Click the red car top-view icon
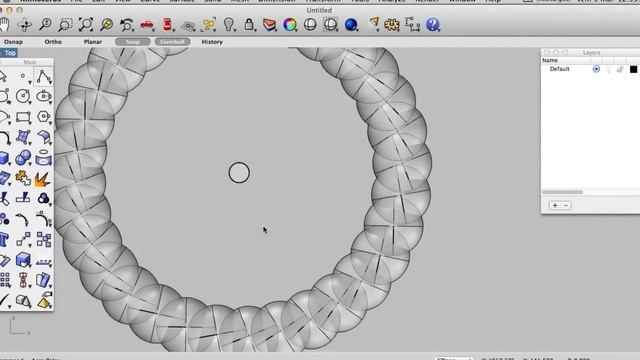 click(x=167, y=24)
